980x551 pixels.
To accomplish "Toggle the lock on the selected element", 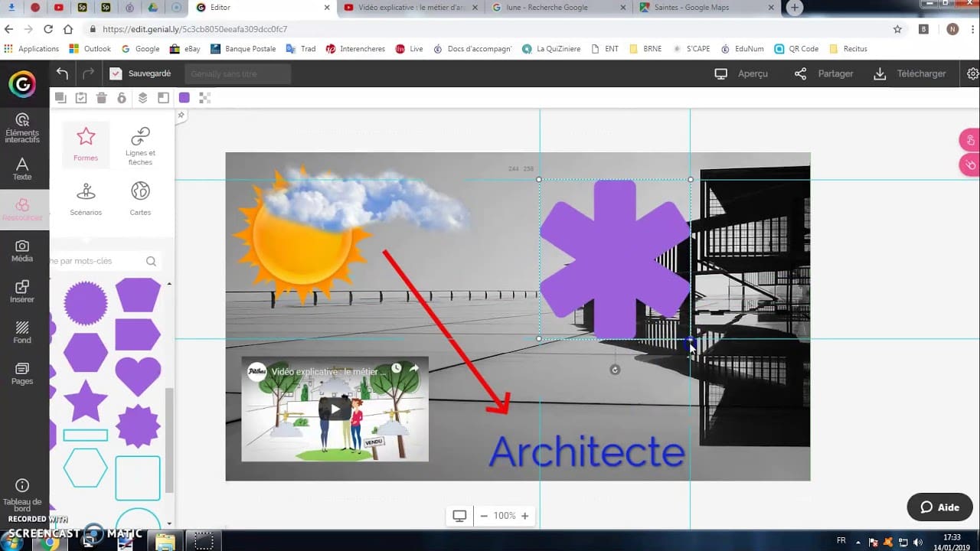I will (x=122, y=98).
